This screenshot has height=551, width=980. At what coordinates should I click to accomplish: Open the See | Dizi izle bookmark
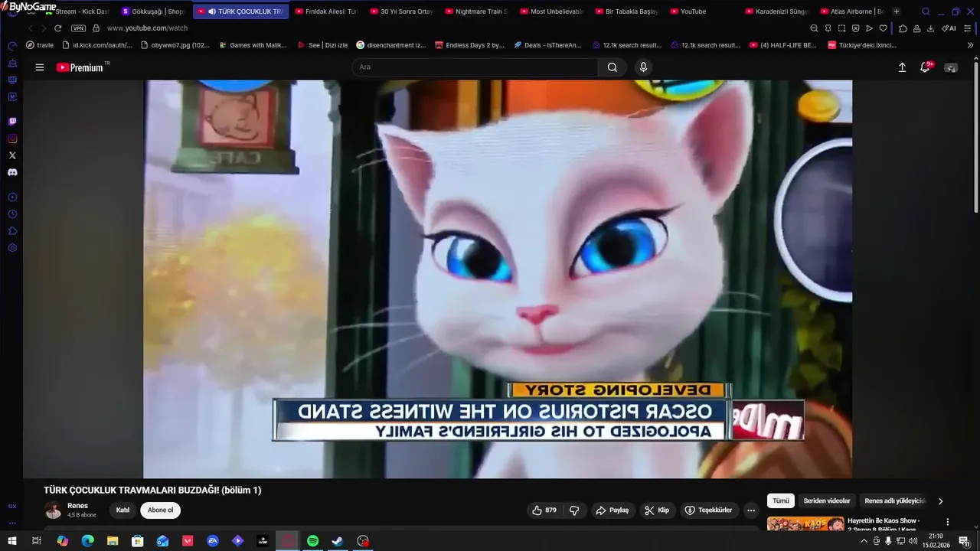click(322, 45)
